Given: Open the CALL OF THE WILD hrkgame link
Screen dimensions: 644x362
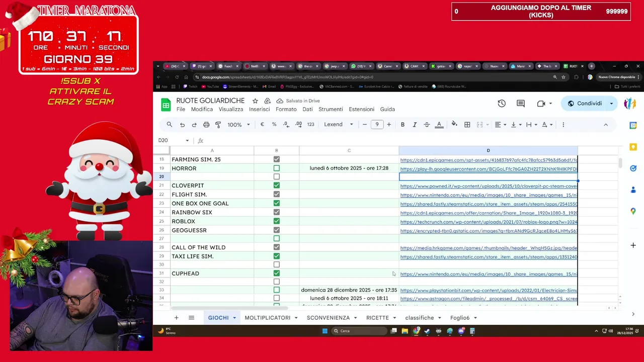Looking at the screenshot, I should [x=489, y=248].
